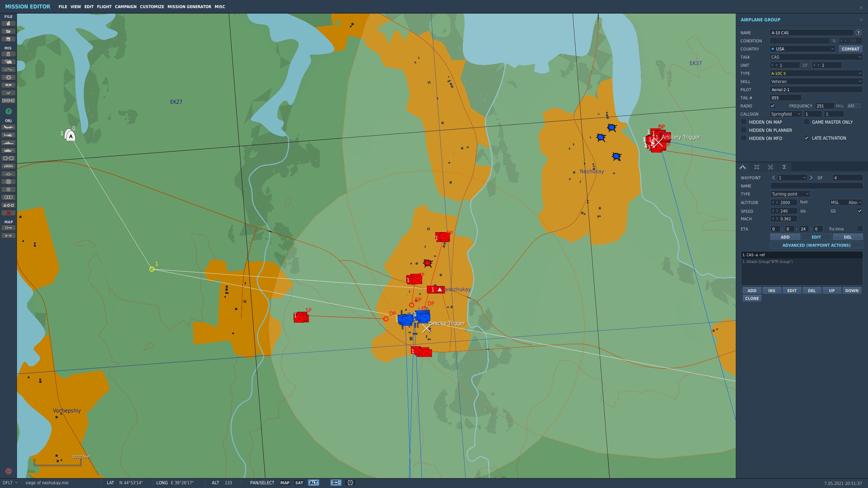Select the bullseye target icon tool
The height and width of the screenshot is (488, 868).
click(8, 182)
